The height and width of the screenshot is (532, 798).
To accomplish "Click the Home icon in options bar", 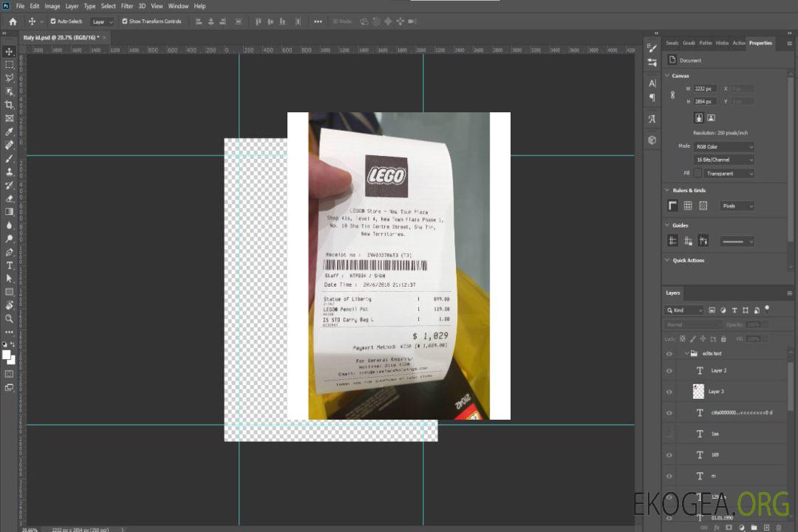I will (x=13, y=21).
